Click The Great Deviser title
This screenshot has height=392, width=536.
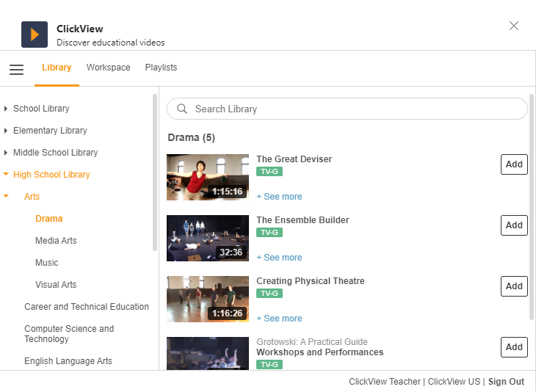[294, 159]
